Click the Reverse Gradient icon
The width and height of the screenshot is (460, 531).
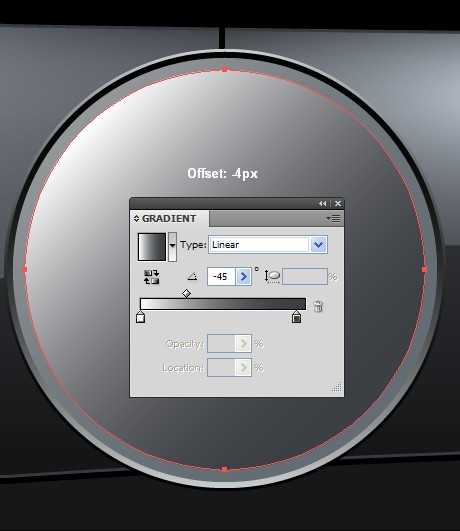tap(151, 277)
